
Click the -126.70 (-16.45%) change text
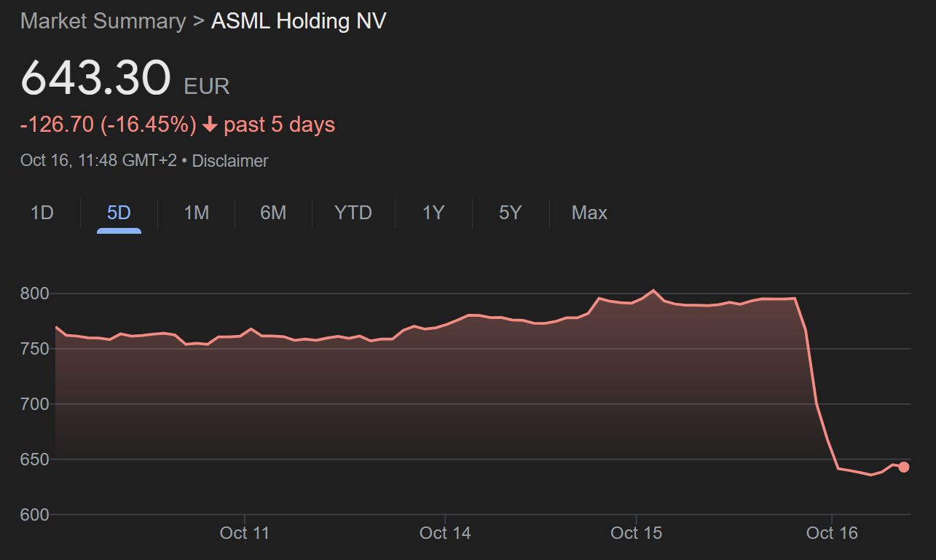[109, 125]
